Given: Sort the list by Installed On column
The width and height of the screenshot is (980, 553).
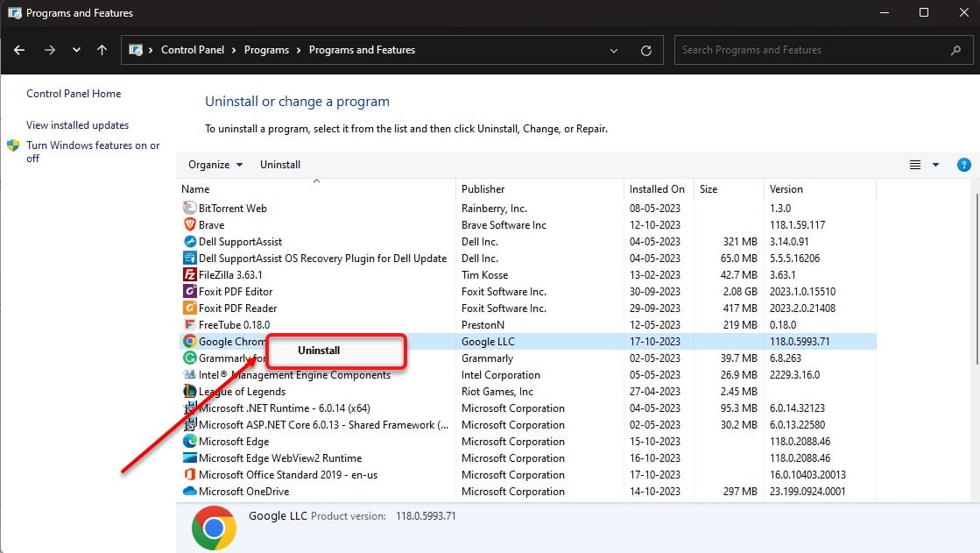Looking at the screenshot, I should pyautogui.click(x=659, y=189).
